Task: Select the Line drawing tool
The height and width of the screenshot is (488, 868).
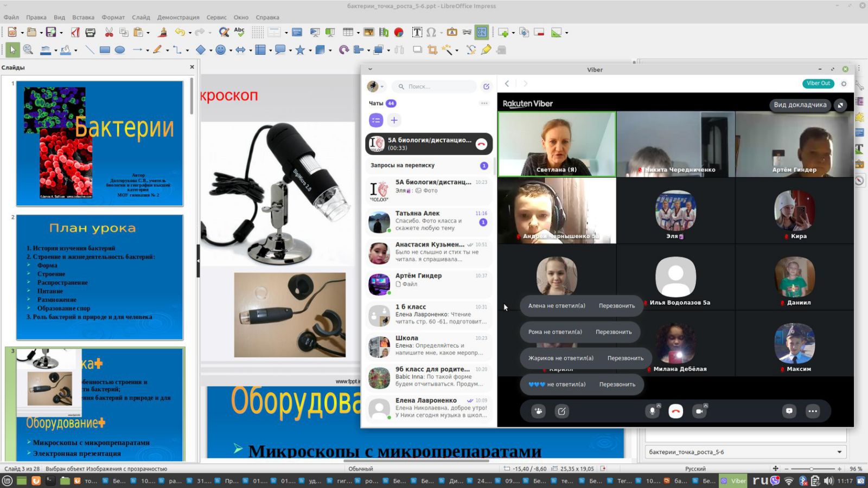Action: [90, 50]
